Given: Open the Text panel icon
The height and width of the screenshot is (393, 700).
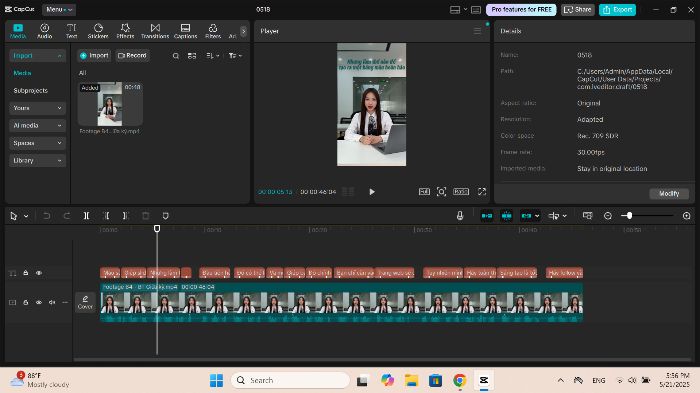Looking at the screenshot, I should tap(71, 31).
